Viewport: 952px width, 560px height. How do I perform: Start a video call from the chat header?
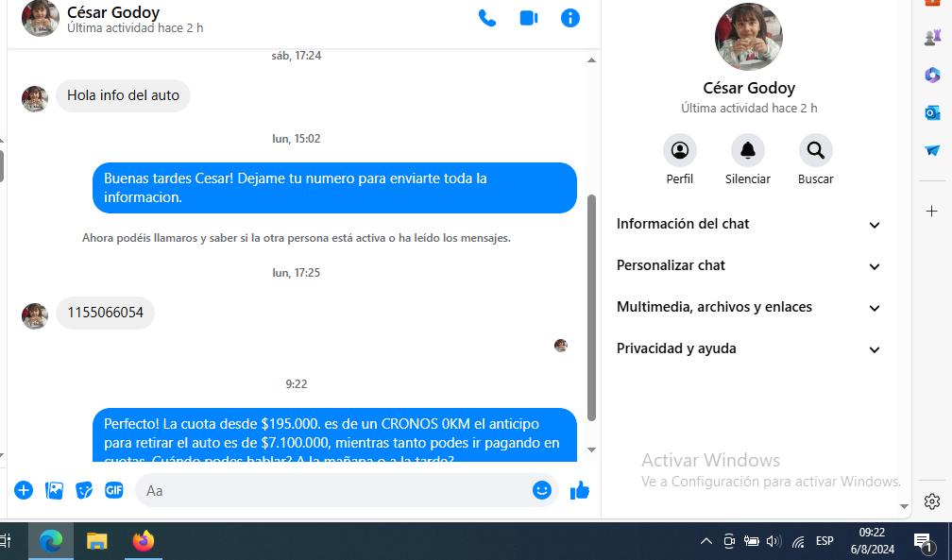click(529, 18)
